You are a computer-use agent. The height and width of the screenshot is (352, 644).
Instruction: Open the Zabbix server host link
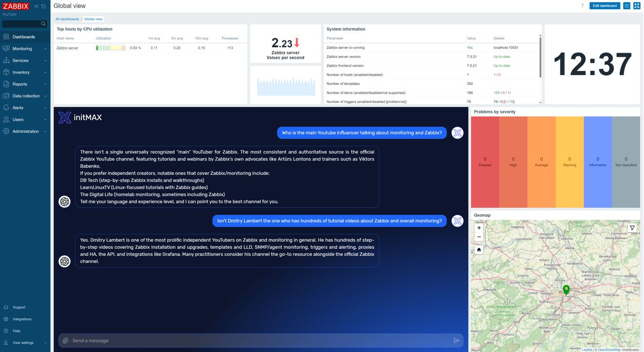tap(67, 48)
